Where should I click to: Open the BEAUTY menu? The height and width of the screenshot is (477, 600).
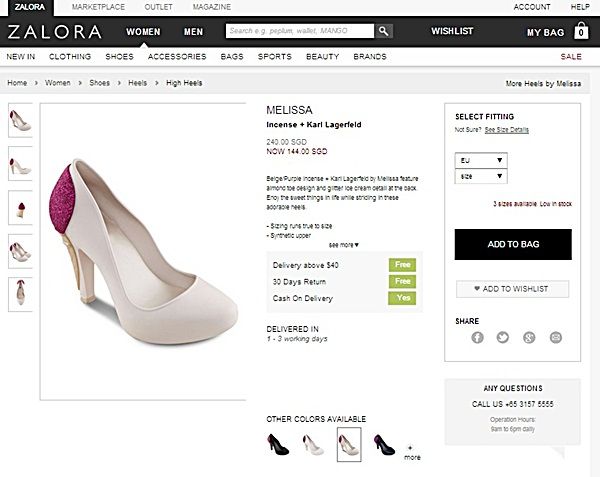(323, 57)
